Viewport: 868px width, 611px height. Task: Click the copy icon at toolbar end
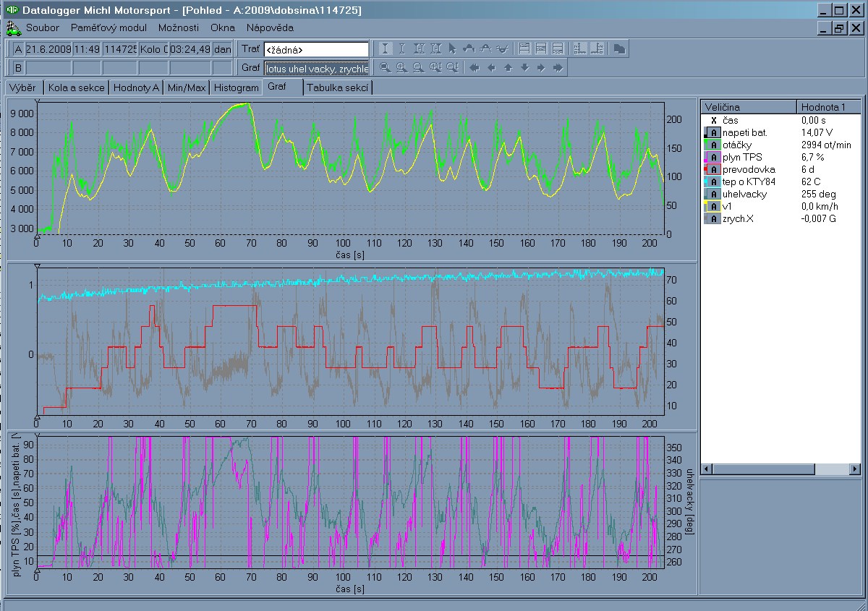tap(618, 49)
